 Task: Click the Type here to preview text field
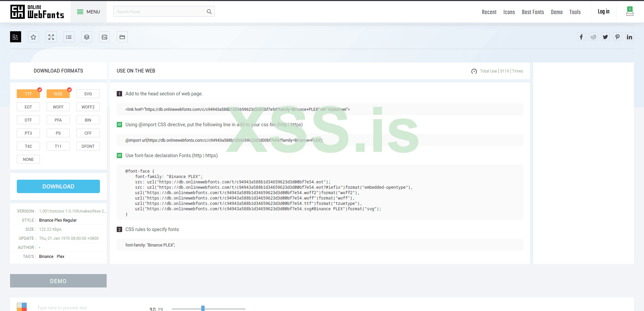point(62,308)
